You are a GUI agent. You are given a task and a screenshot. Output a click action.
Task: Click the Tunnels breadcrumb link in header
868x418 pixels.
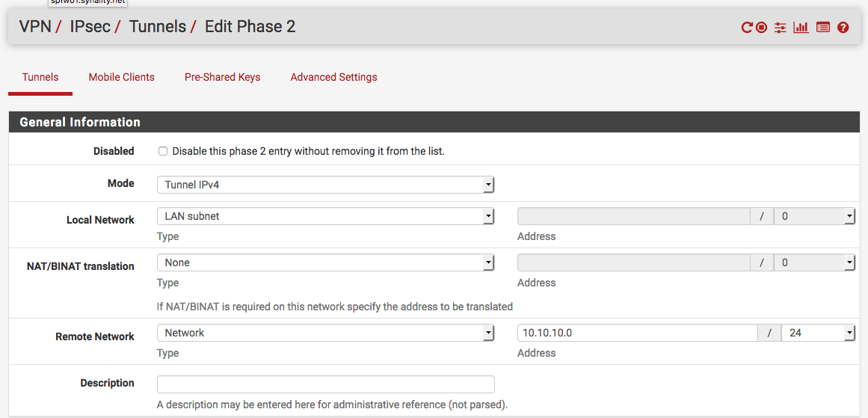pos(157,27)
